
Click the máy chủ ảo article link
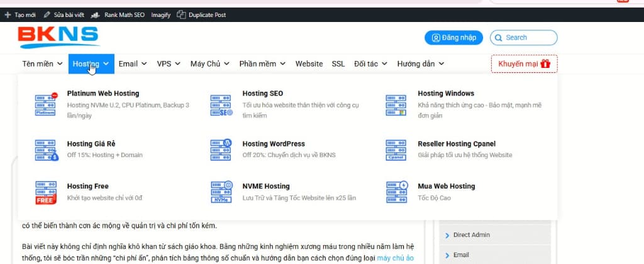tap(396, 258)
